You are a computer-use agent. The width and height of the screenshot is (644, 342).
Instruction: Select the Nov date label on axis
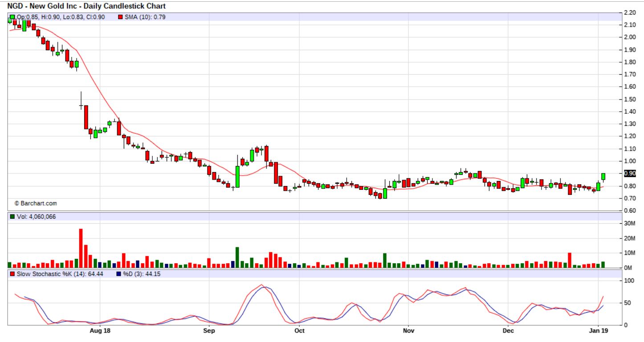coord(408,331)
